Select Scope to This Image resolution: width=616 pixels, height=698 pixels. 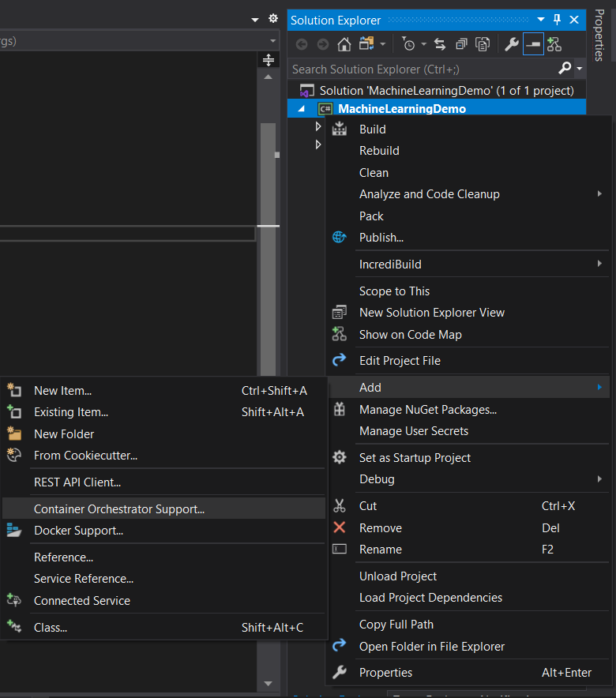pyautogui.click(x=468, y=291)
